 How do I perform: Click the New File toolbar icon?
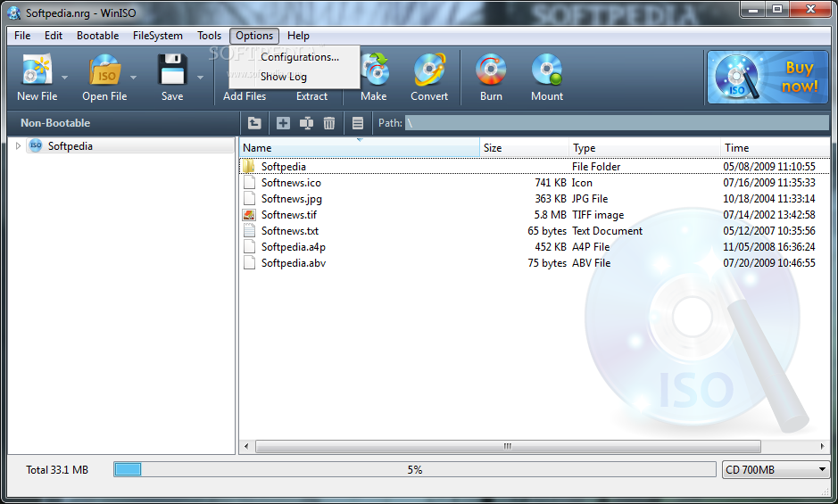(x=37, y=70)
